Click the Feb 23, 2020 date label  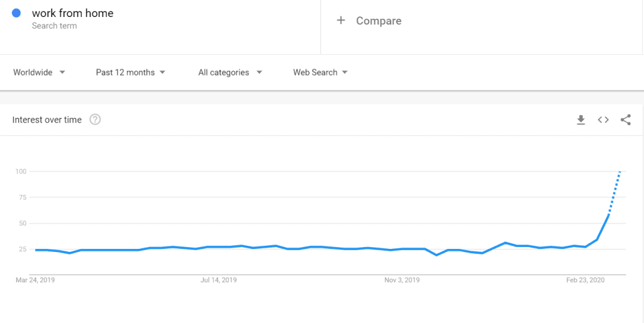point(586,280)
